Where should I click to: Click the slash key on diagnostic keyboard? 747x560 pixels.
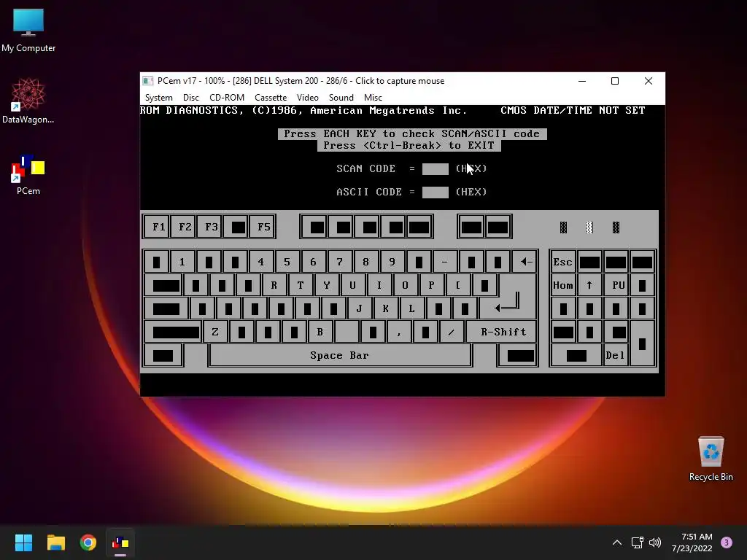451,332
